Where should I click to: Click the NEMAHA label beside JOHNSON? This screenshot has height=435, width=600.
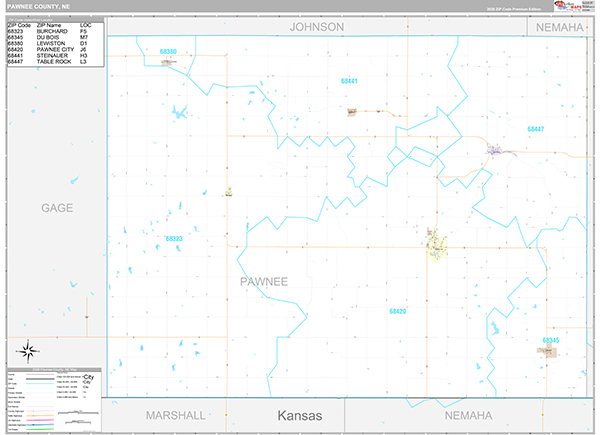point(559,28)
